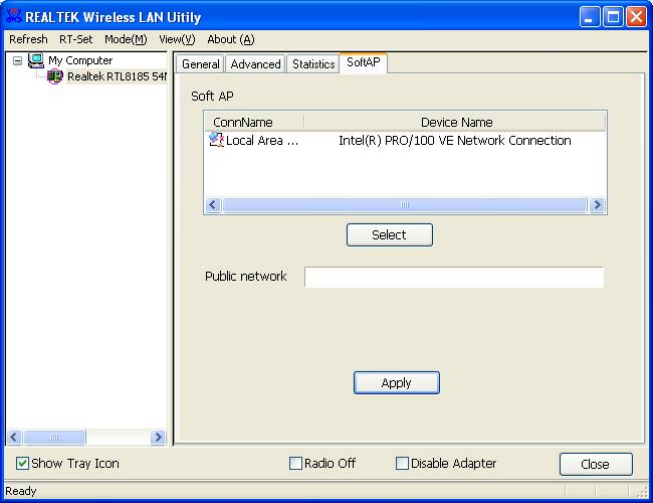
Task: Click the Apply button
Action: (x=396, y=383)
